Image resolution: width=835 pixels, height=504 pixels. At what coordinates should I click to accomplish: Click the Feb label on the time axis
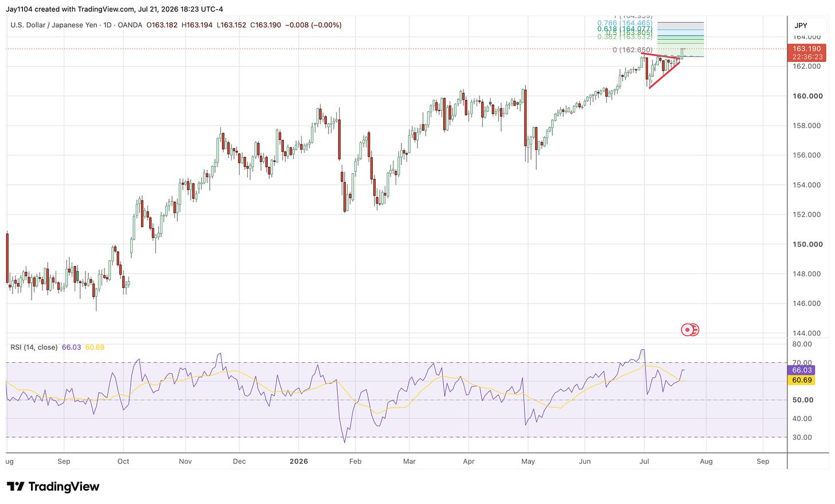coord(356,462)
